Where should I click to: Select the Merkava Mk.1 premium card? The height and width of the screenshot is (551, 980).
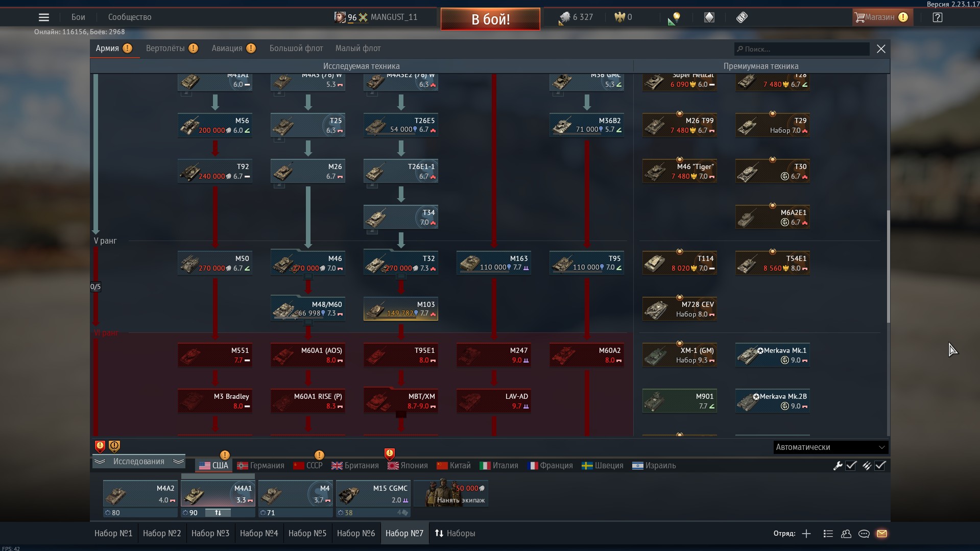pyautogui.click(x=773, y=355)
